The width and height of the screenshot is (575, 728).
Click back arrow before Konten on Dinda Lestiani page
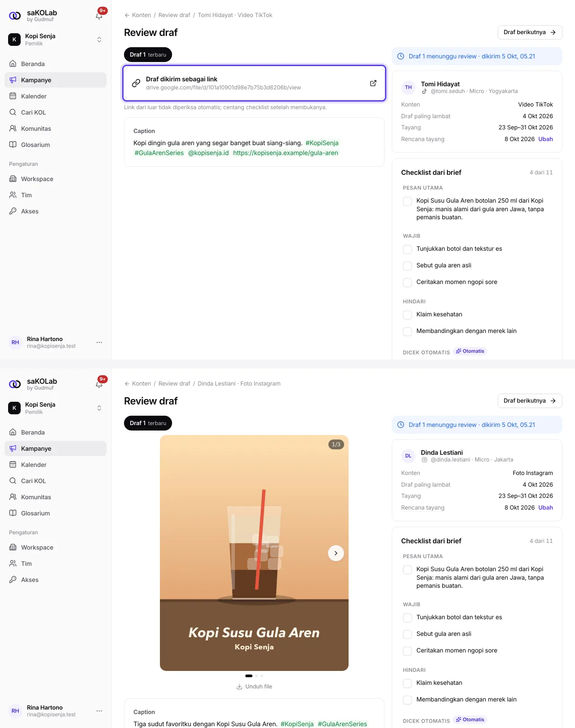(x=127, y=384)
